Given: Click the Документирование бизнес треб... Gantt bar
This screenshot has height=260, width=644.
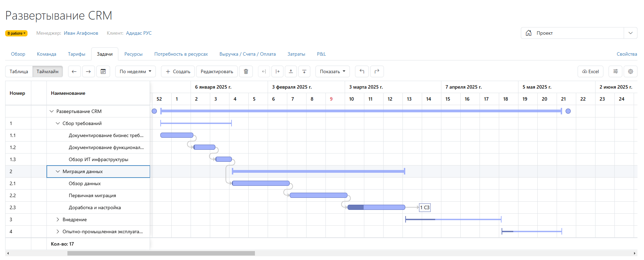Looking at the screenshot, I should click(177, 135).
